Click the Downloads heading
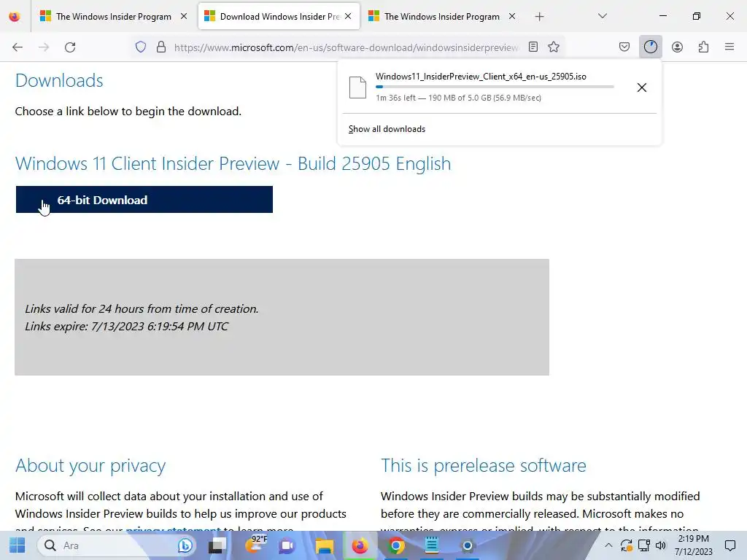747x560 pixels. click(x=59, y=80)
